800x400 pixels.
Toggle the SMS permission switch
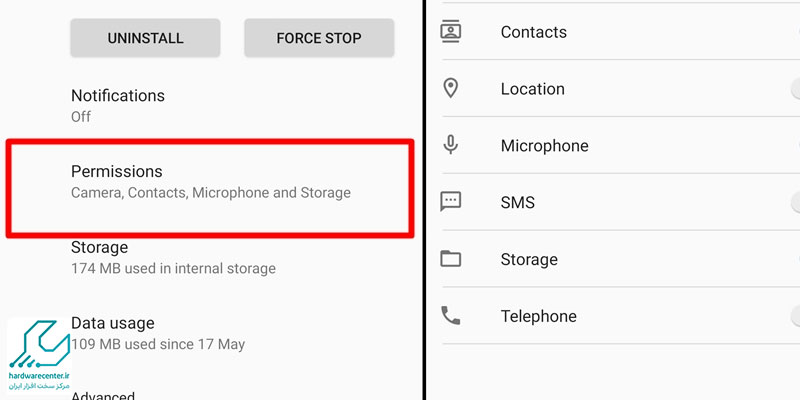click(795, 202)
